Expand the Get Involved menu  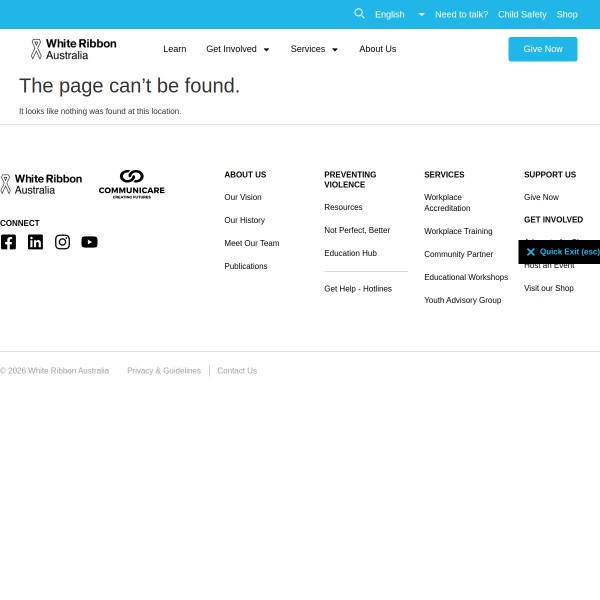coord(237,49)
